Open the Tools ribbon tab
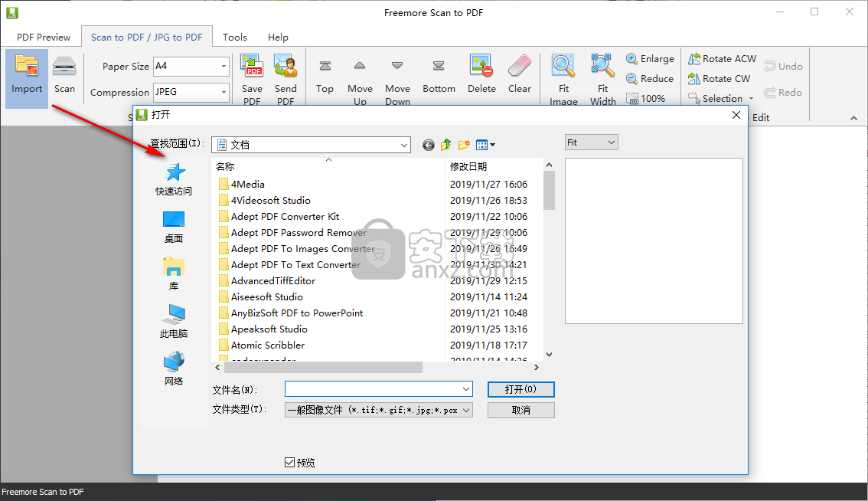Viewport: 868px width, 501px height. (235, 37)
